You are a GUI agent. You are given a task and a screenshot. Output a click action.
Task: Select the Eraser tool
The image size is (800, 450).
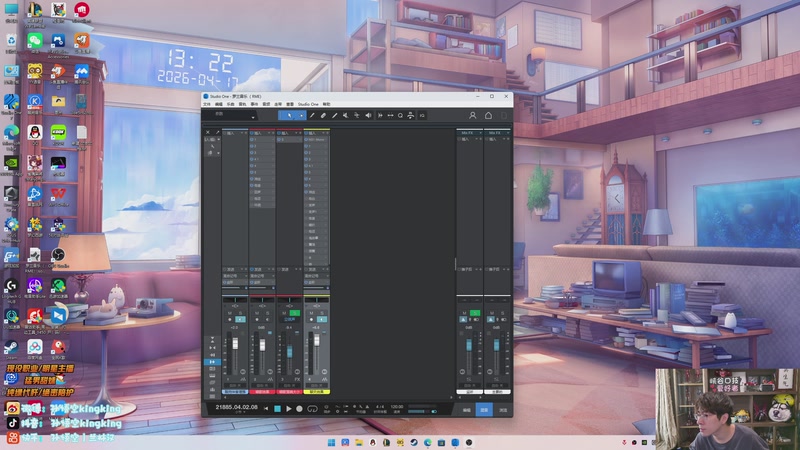pos(323,115)
